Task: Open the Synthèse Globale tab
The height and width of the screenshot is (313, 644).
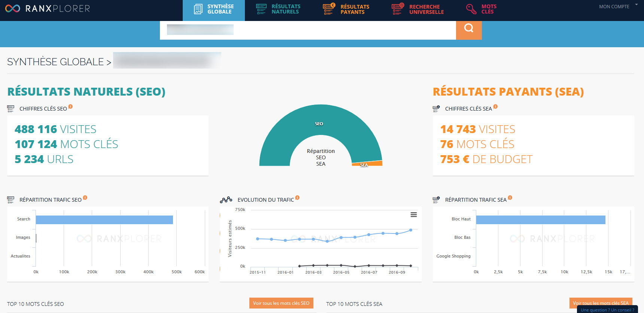Action: click(x=214, y=10)
